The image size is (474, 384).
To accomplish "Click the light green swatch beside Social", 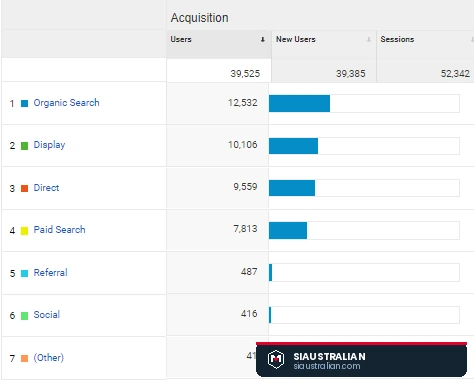I will [x=24, y=316].
